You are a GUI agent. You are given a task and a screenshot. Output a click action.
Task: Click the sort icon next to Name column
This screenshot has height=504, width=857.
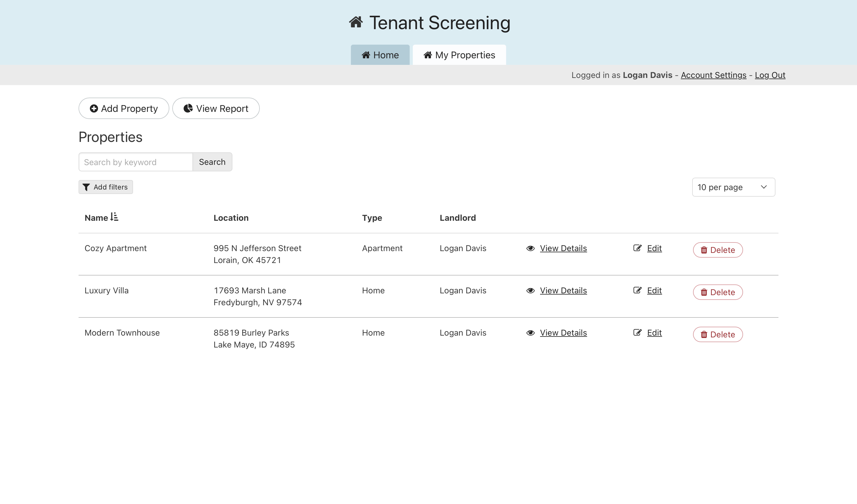coord(114,217)
